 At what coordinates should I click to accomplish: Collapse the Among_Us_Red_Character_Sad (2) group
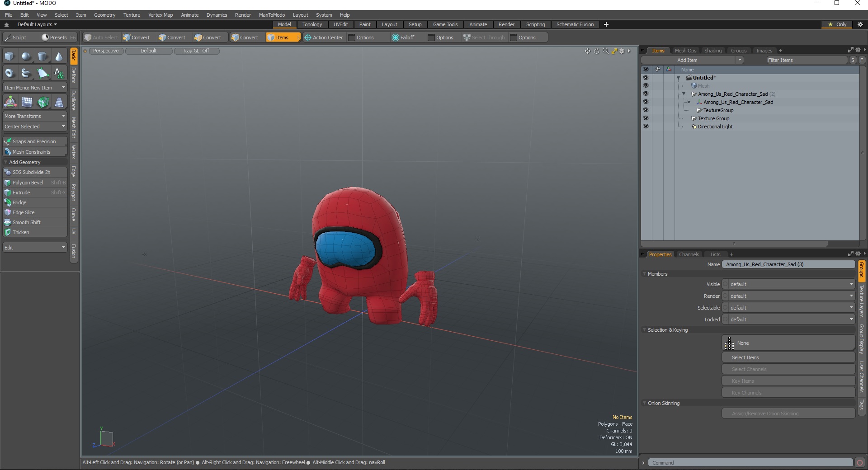coord(684,94)
